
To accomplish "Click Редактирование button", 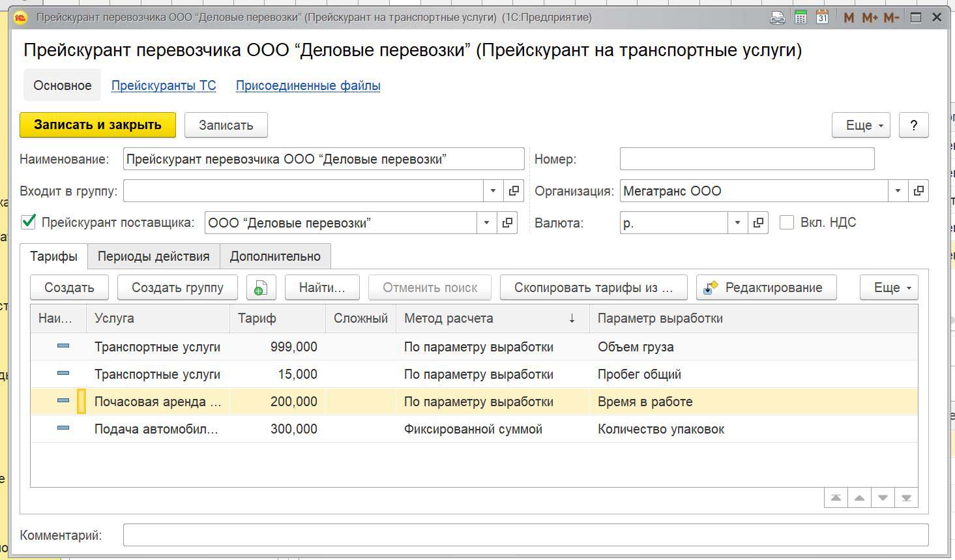I will (767, 287).
